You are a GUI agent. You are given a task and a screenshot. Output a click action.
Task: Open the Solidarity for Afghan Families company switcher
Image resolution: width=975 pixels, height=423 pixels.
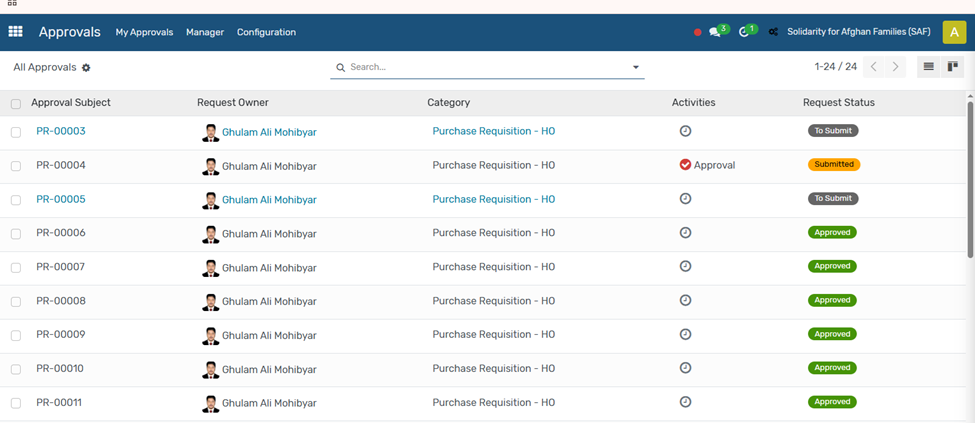pyautogui.click(x=858, y=32)
